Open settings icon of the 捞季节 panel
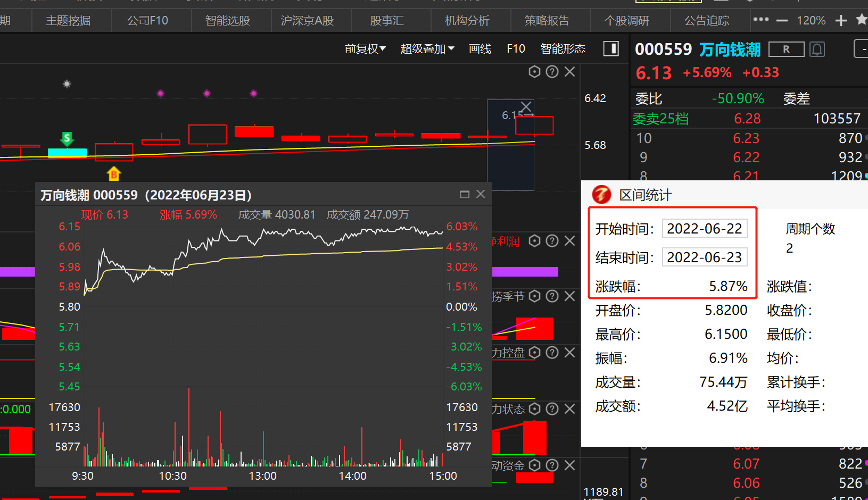Image resolution: width=868 pixels, height=500 pixels. [535, 296]
